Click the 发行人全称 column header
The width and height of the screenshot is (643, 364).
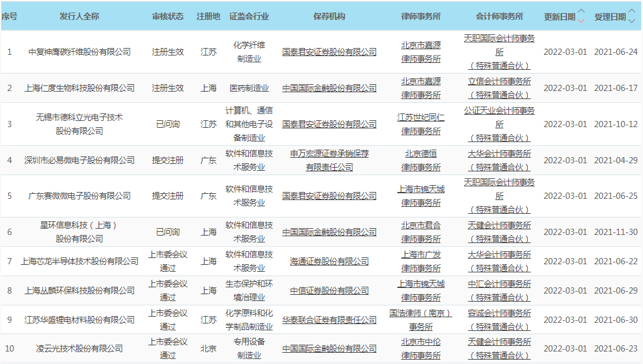click(79, 16)
